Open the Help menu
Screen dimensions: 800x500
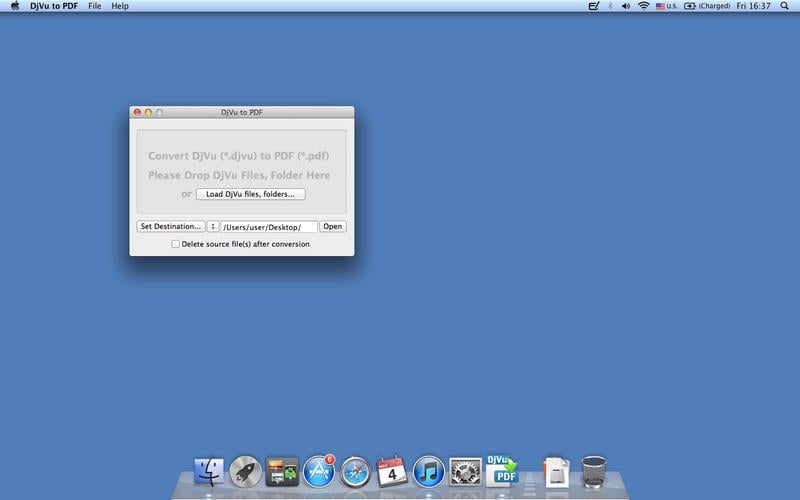120,6
